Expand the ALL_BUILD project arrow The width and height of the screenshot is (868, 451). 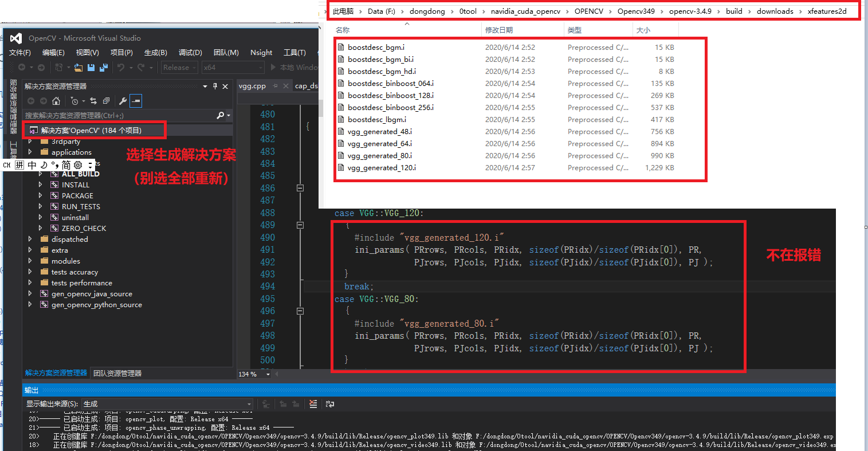(41, 174)
